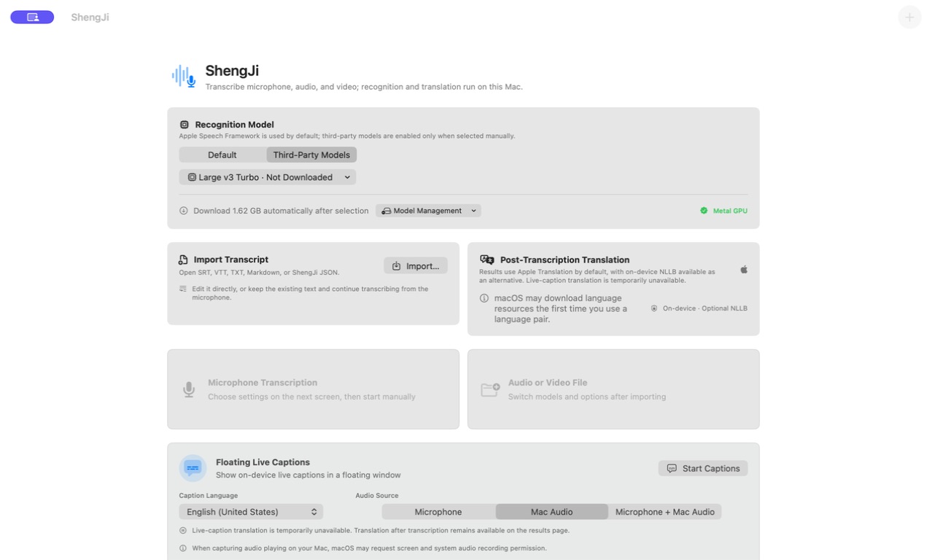Click the Import... button
Screen dimensions: 927x560
pyautogui.click(x=416, y=266)
